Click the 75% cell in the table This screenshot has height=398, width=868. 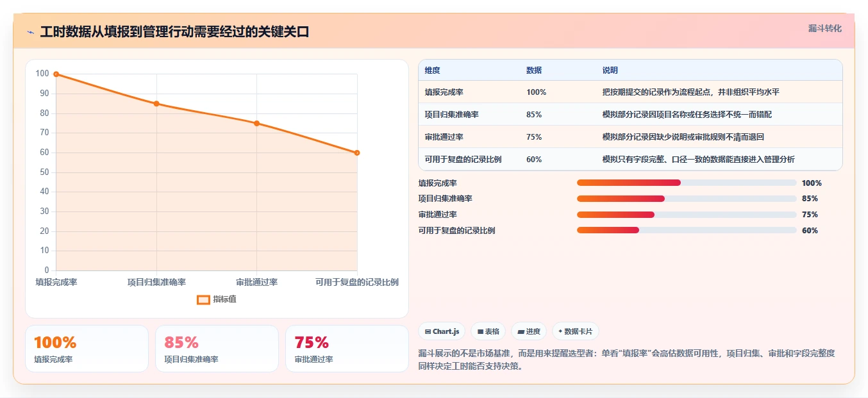(534, 137)
